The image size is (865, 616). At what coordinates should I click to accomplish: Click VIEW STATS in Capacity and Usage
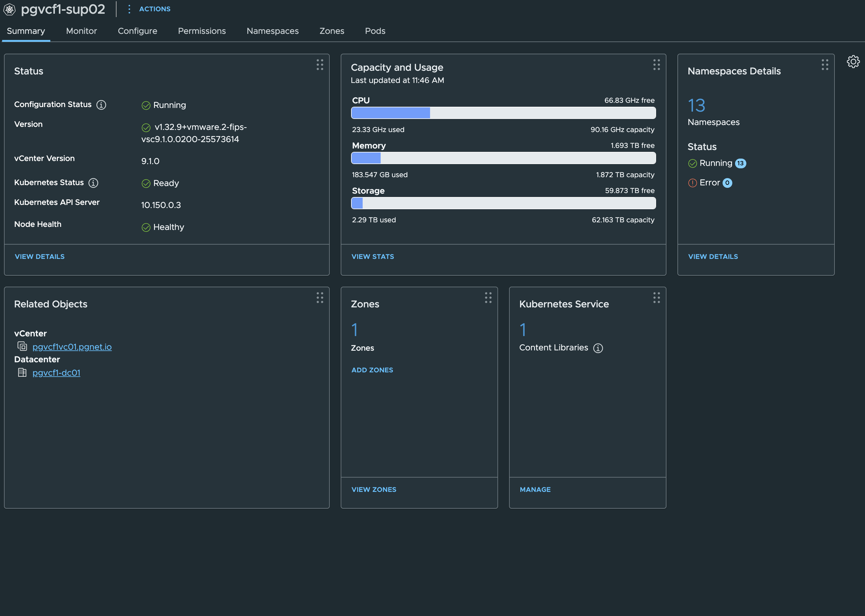[372, 256]
